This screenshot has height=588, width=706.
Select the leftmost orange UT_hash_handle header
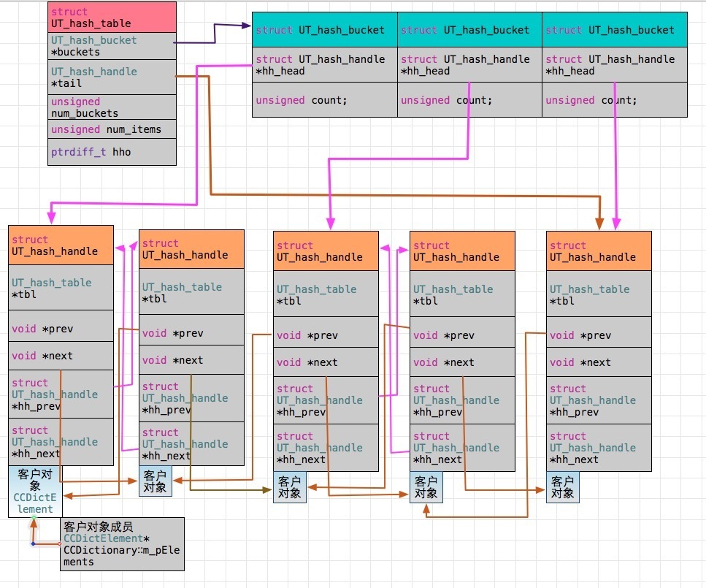click(61, 245)
